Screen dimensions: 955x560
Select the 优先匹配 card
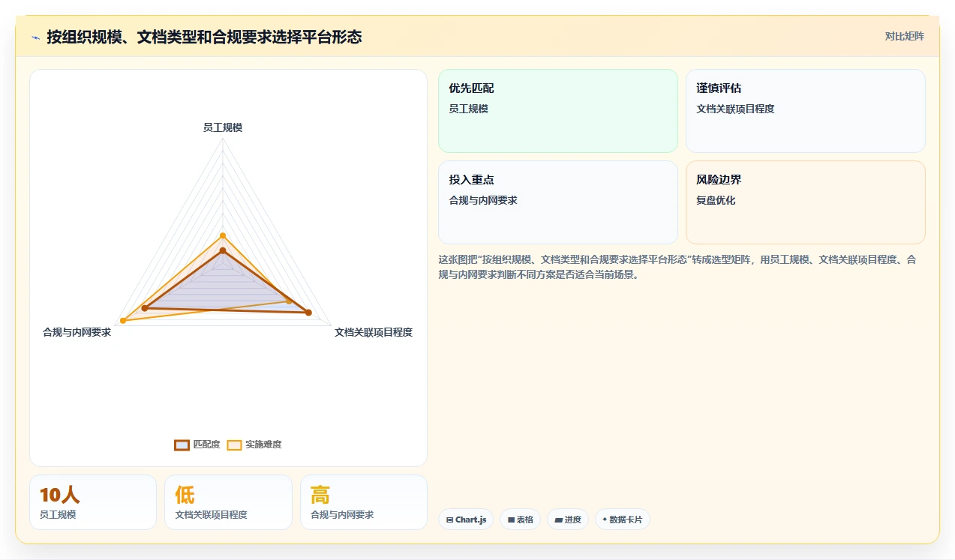[x=557, y=111]
